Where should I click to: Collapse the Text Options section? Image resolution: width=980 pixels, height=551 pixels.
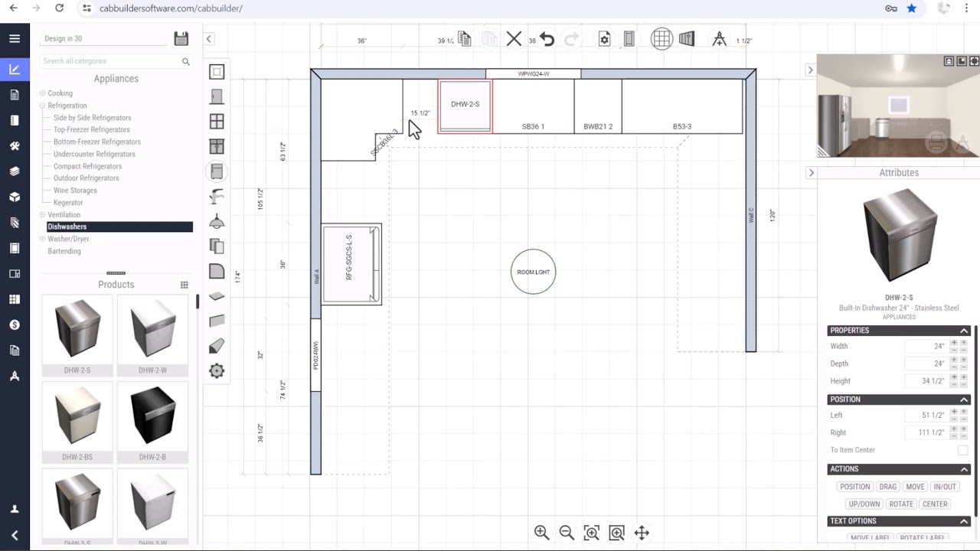point(964,521)
